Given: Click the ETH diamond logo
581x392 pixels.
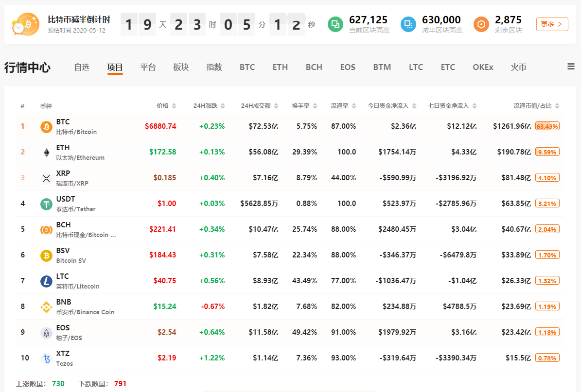Looking at the screenshot, I should click(46, 153).
